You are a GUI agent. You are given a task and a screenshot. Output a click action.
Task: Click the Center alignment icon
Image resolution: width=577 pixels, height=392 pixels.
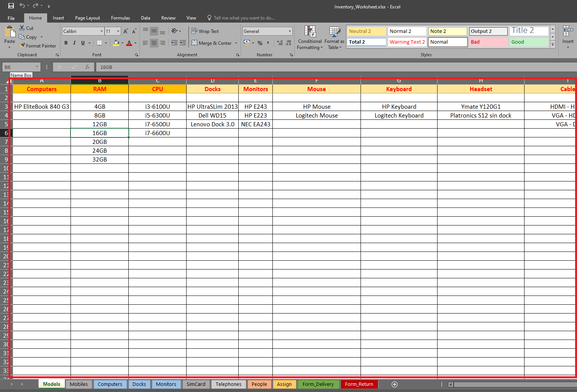[154, 43]
